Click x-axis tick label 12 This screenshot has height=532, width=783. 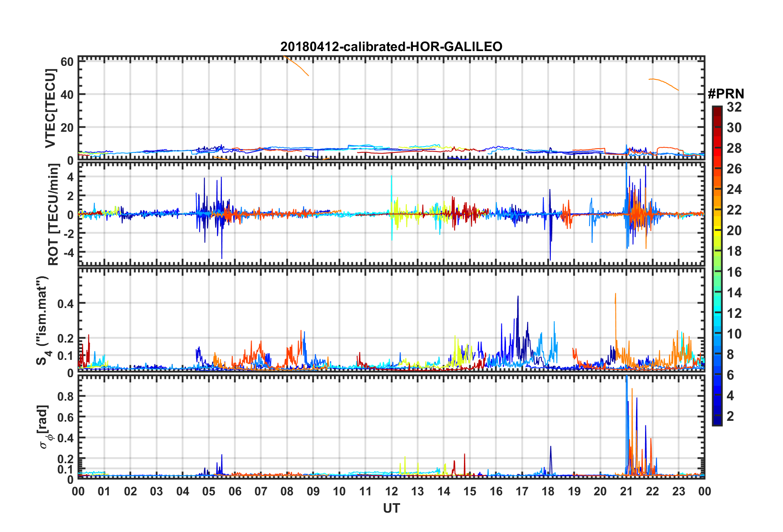pyautogui.click(x=391, y=491)
